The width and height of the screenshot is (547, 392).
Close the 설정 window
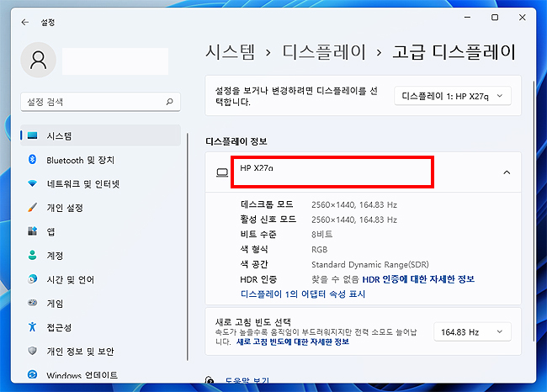tap(522, 17)
